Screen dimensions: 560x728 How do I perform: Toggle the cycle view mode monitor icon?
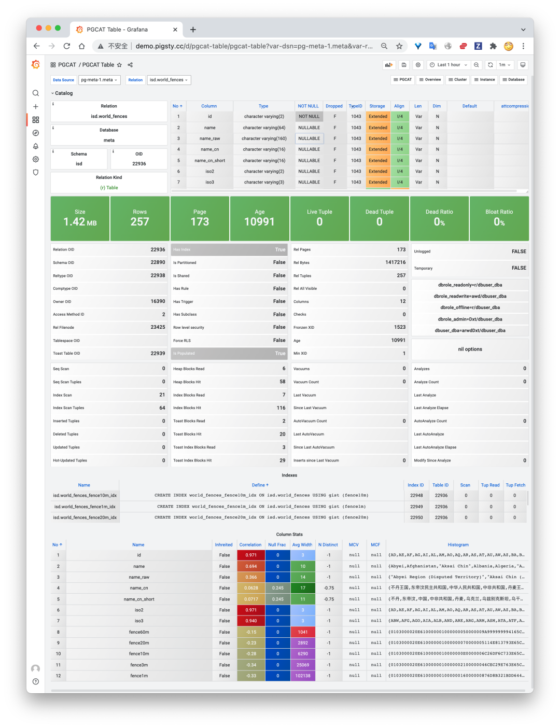(523, 65)
